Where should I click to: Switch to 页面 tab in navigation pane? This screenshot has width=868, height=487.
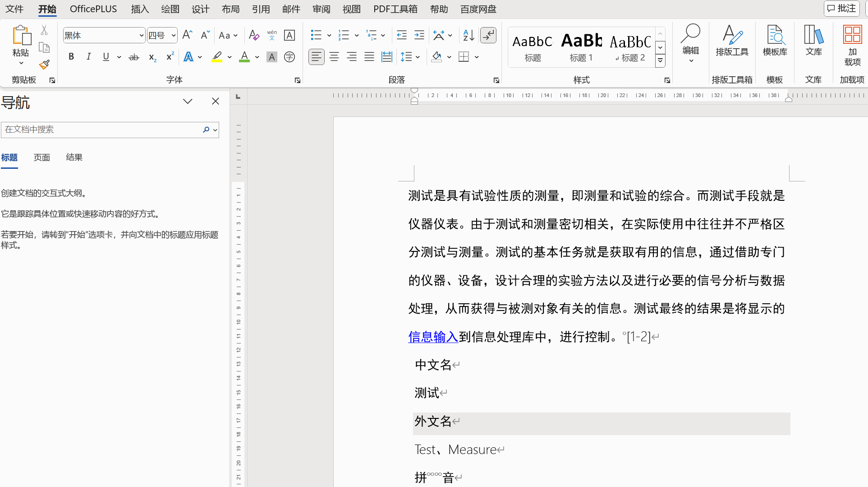tap(41, 158)
